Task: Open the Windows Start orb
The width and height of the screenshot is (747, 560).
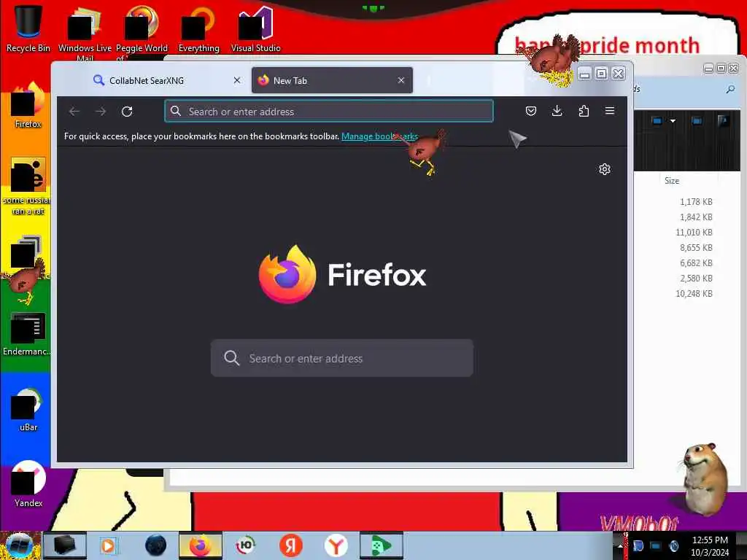Action: click(x=20, y=545)
